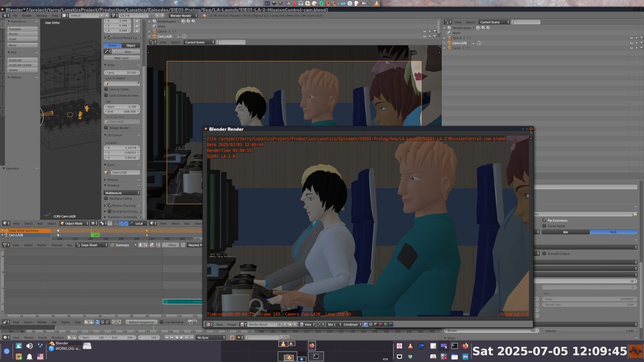Open the Slot 1 render slot dropdown

click(x=333, y=324)
